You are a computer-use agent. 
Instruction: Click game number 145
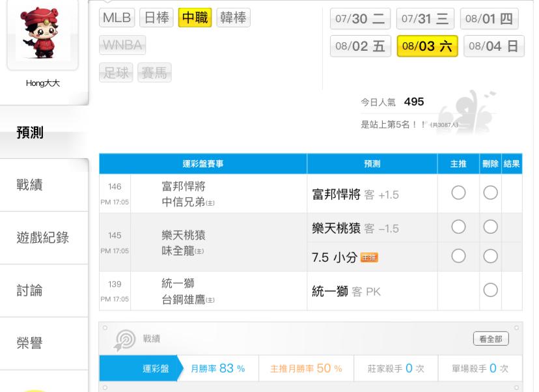pos(115,235)
